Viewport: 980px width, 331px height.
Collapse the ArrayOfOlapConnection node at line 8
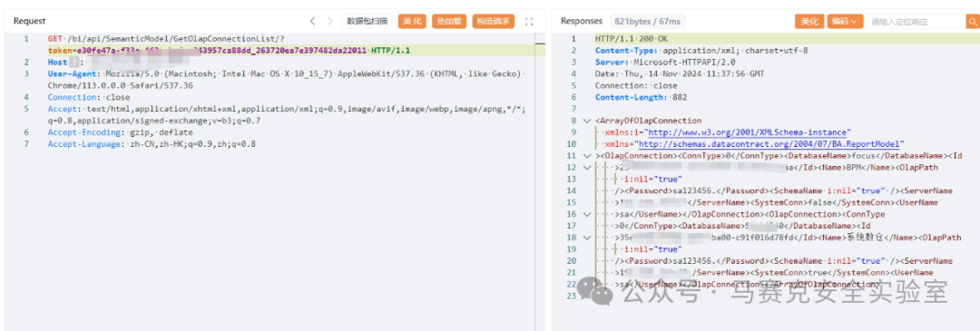click(x=586, y=121)
